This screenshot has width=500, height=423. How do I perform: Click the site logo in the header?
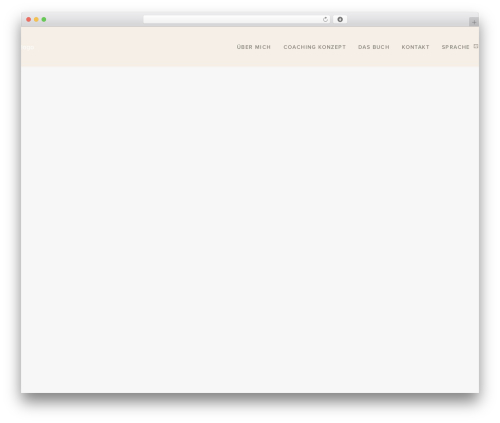coord(28,47)
